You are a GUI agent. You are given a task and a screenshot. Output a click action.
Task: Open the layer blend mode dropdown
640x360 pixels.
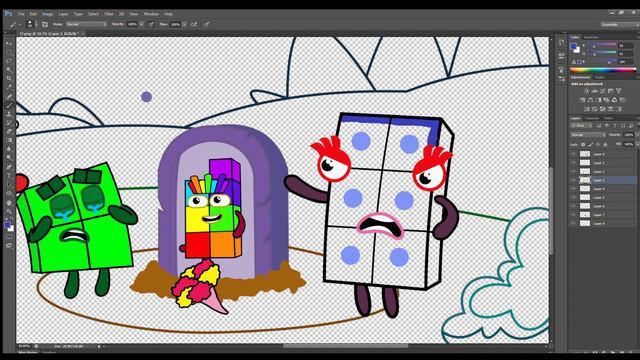[588, 135]
